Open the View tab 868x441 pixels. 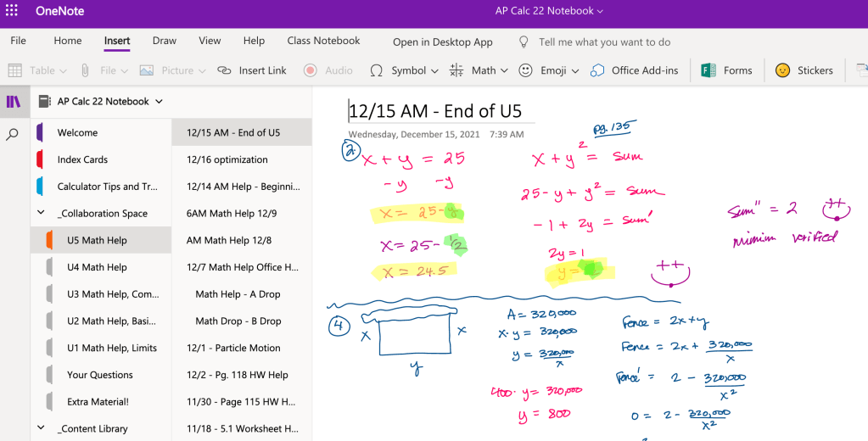[210, 41]
